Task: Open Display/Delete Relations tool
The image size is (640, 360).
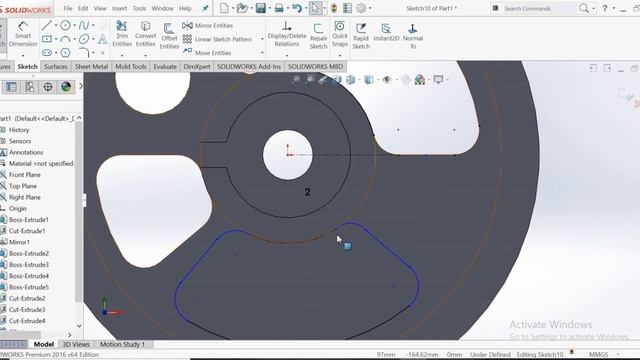Action: coord(287,34)
